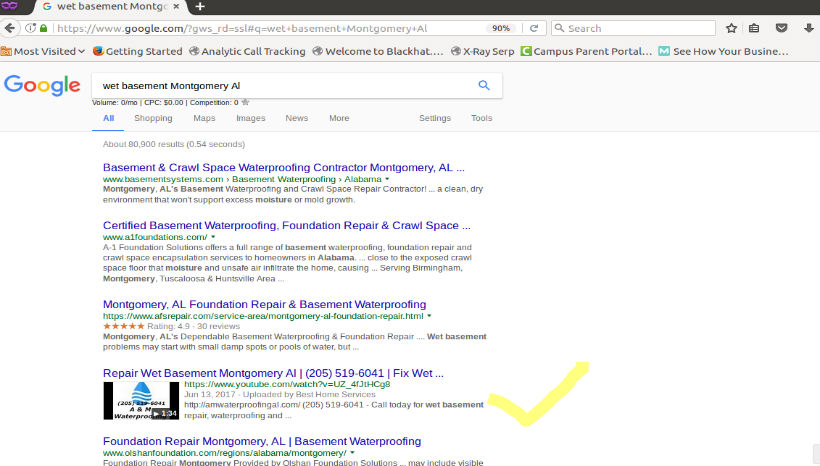Select the wet basement Montgomery browser tab
Screen dimensions: 820x466
[x=110, y=7]
